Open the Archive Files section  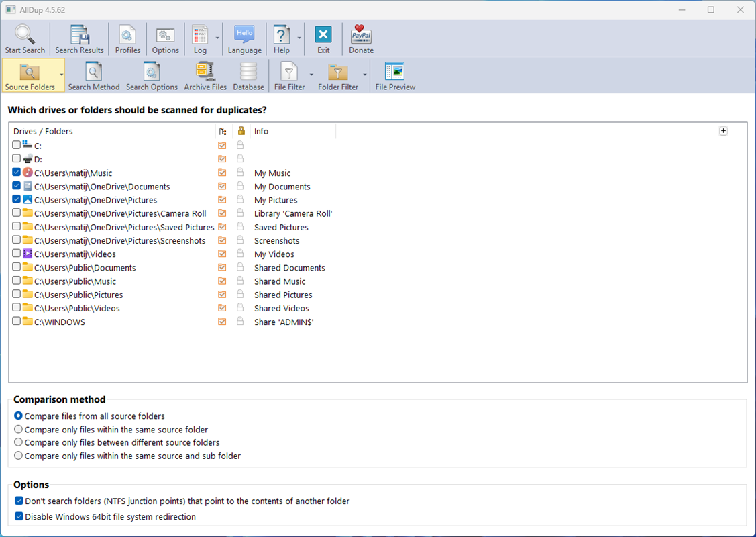click(x=205, y=75)
